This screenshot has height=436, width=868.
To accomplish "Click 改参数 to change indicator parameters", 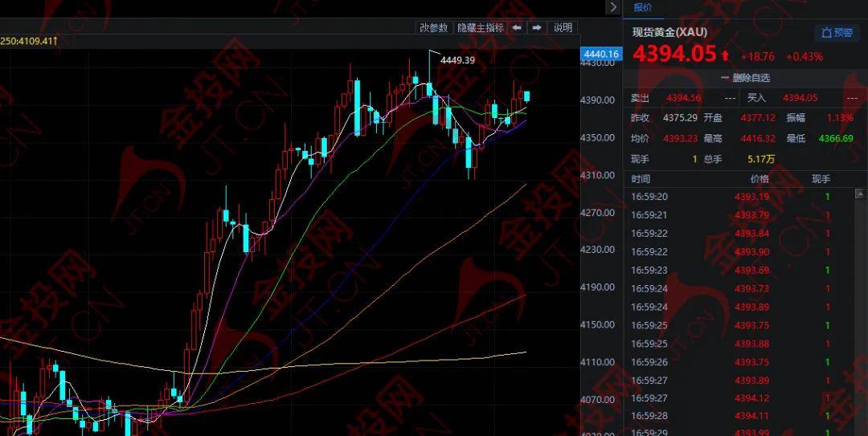I will [433, 27].
